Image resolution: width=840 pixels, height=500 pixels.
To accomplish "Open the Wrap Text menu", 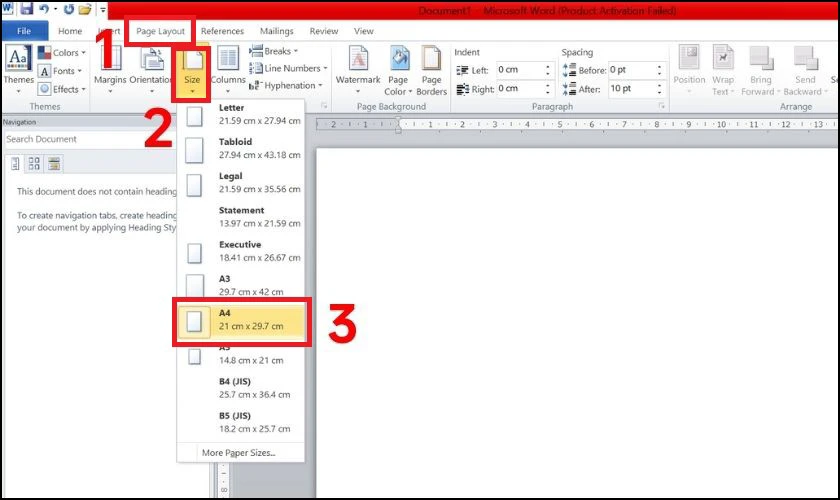I will point(723,70).
